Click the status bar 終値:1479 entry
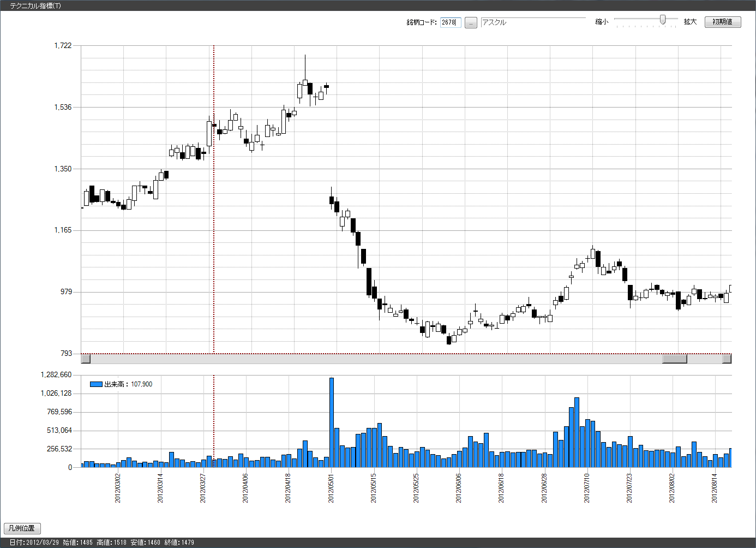 pyautogui.click(x=179, y=543)
